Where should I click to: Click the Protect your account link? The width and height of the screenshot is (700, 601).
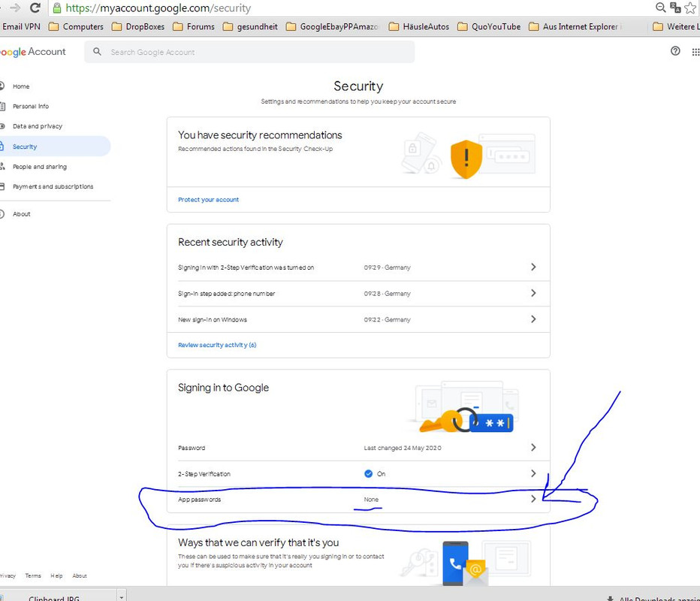pyautogui.click(x=208, y=200)
